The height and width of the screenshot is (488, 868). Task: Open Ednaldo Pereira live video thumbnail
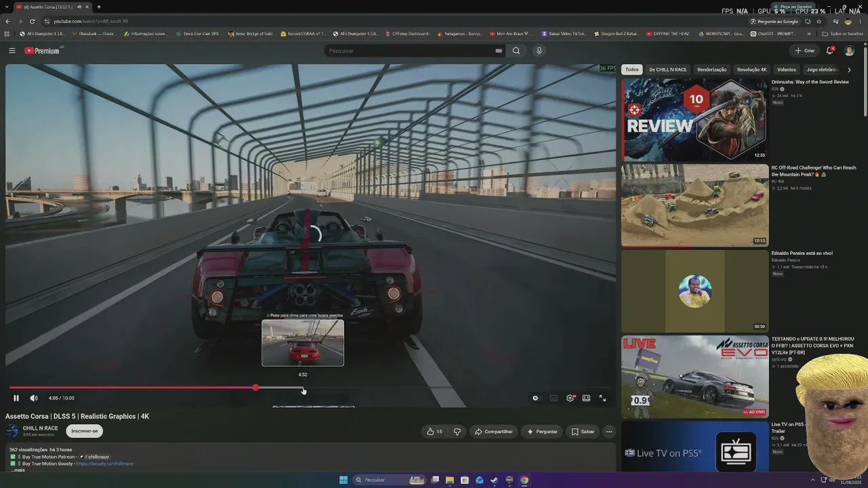pos(694,291)
